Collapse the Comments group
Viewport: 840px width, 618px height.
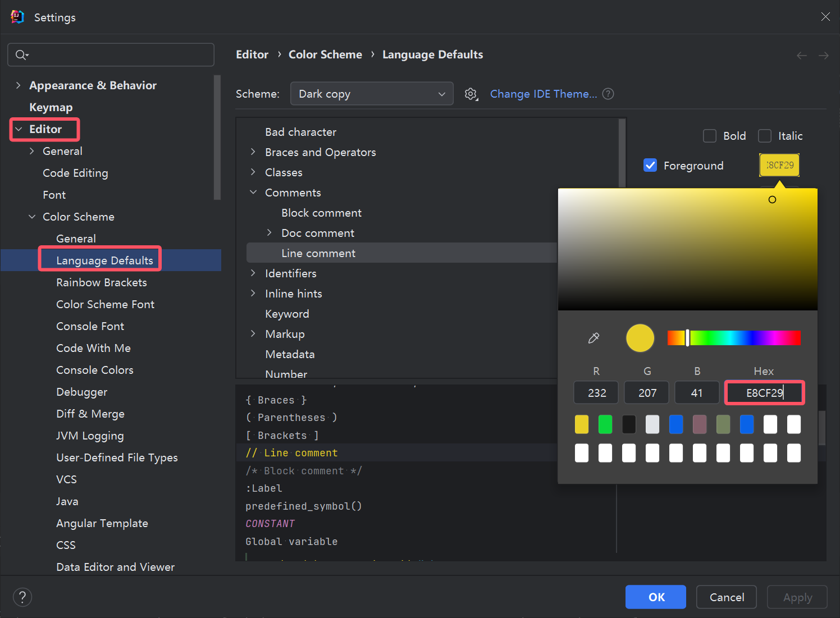253,193
